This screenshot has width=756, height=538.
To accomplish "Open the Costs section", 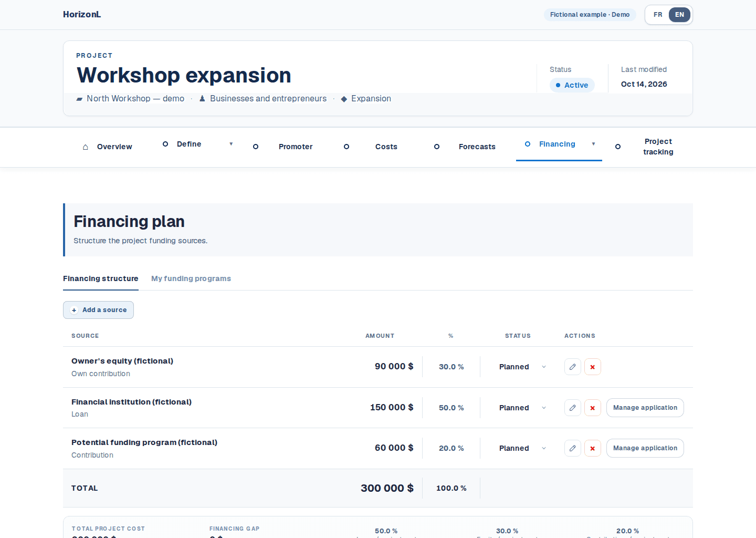I will (386, 147).
